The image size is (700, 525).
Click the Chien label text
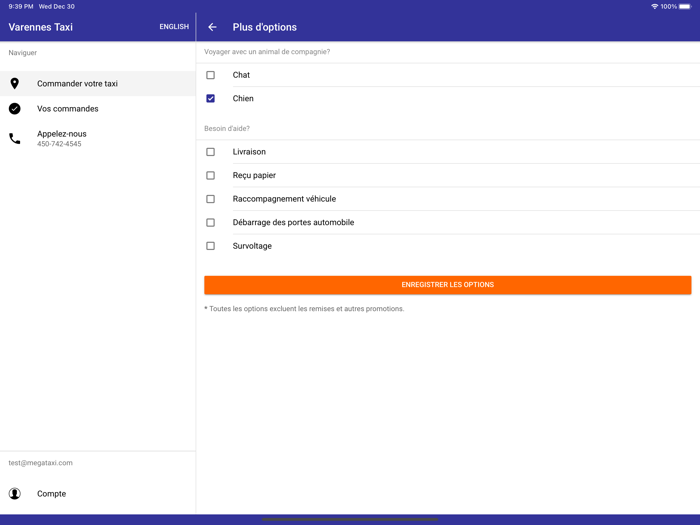(243, 98)
